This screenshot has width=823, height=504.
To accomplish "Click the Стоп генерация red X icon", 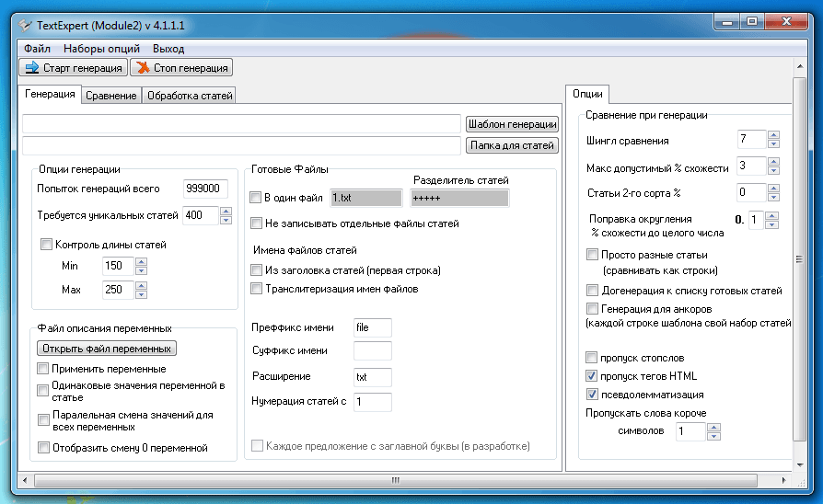I will [143, 68].
